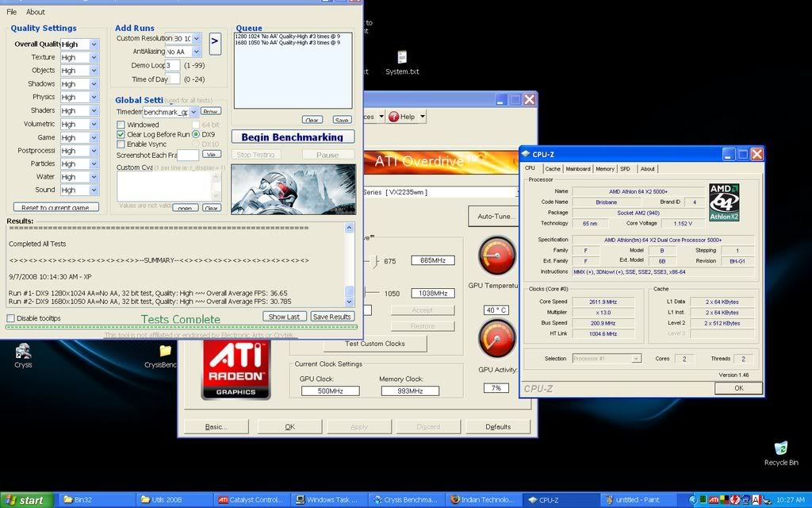Switch to Windows Task Manager taskbar button
The image size is (812, 508).
click(329, 500)
